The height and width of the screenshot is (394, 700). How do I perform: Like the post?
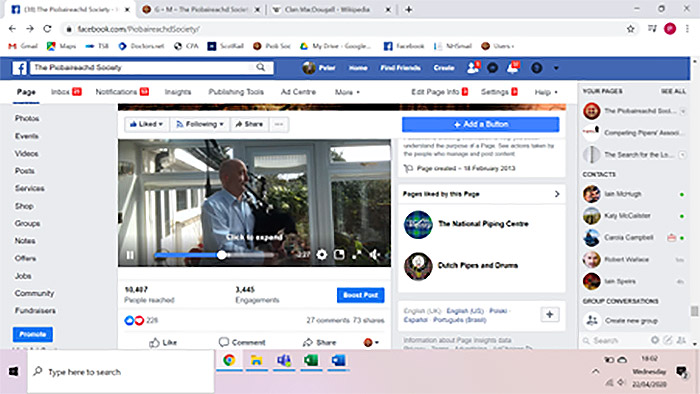pos(163,342)
